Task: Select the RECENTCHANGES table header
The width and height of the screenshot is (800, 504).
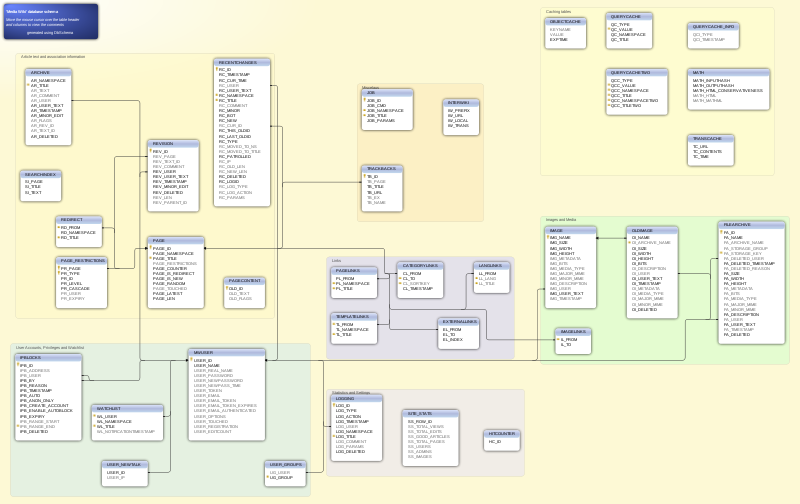Action: tap(242, 62)
